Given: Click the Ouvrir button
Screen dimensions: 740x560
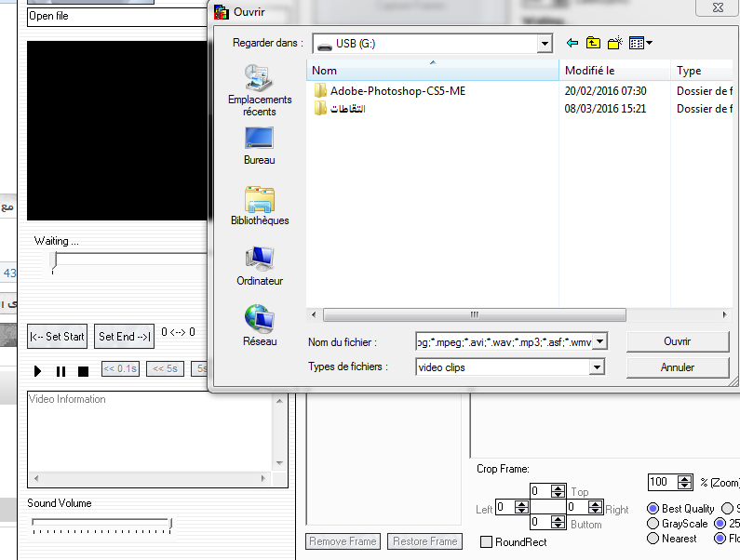Looking at the screenshot, I should [677, 341].
